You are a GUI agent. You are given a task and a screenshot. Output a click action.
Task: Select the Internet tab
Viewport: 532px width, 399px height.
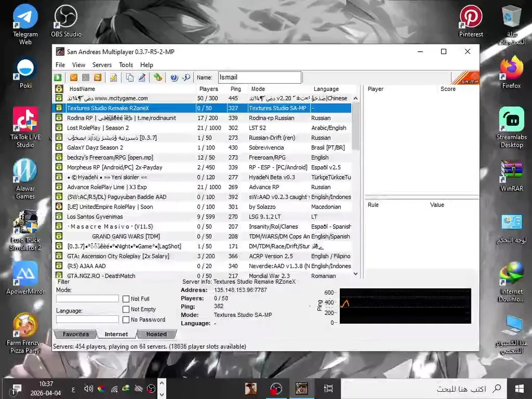click(x=116, y=334)
